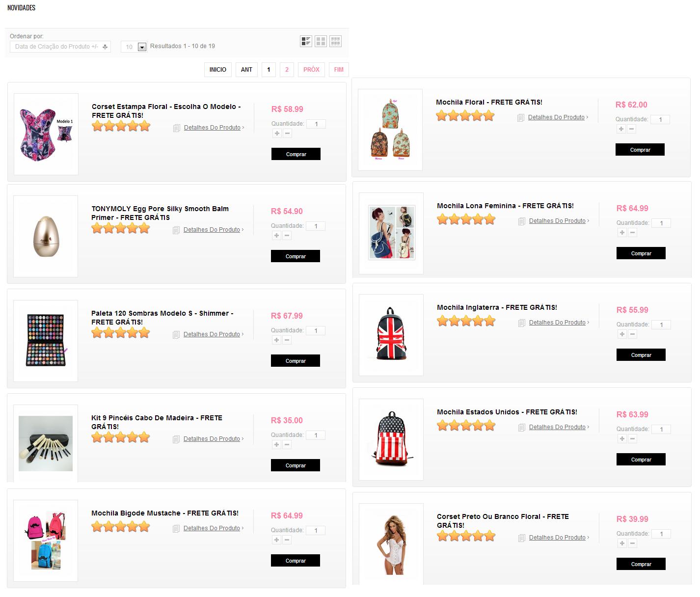This screenshot has height=597, width=700.
Task: Decrease quantity for TONYMOLY Egg Pore primer
Action: pos(287,236)
